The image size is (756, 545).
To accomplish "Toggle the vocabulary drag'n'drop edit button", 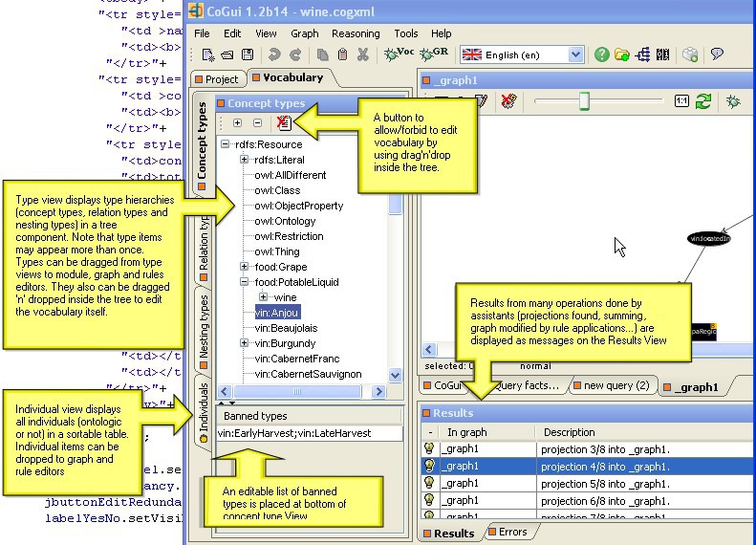I will coord(284,123).
